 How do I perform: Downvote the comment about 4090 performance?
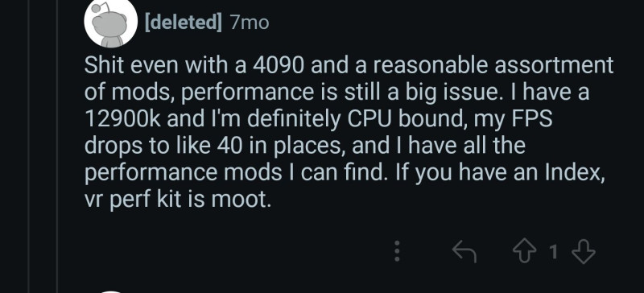coord(583,251)
